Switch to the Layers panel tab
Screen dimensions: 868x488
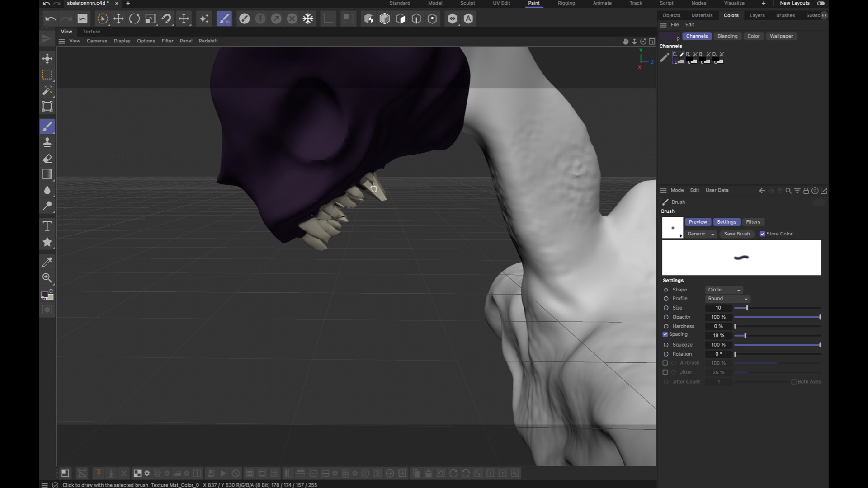point(757,15)
